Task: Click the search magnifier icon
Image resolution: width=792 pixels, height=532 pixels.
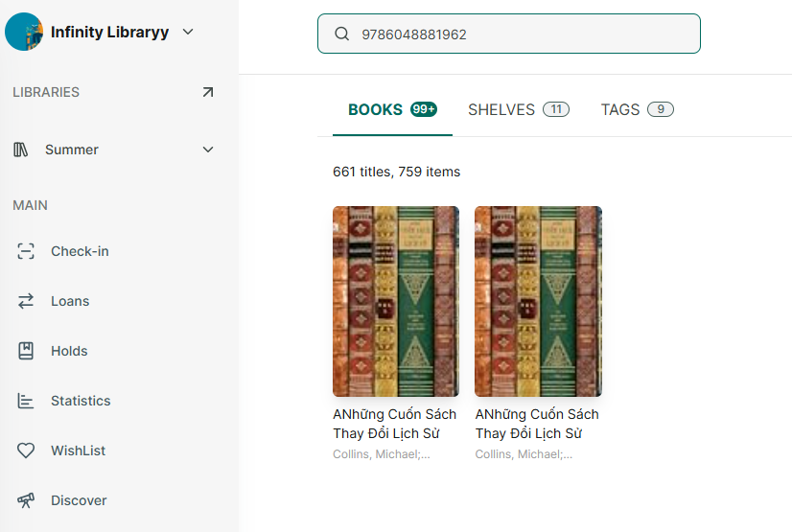Action: (x=342, y=34)
